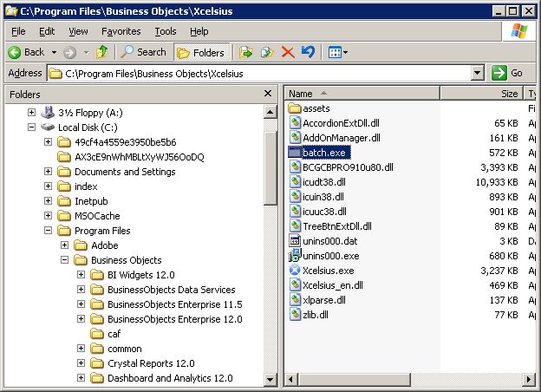The height and width of the screenshot is (392, 541).
Task: Select the unins000.exe installer icon
Action: coord(295,256)
